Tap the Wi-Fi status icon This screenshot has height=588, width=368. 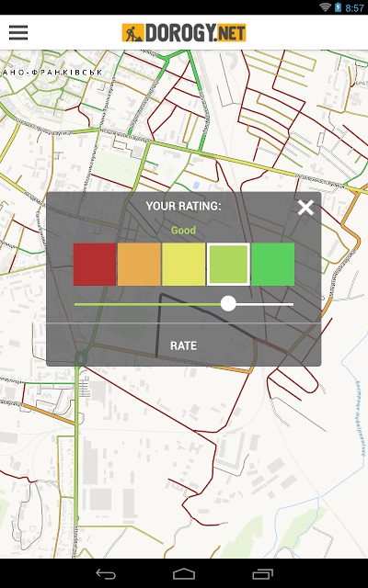point(325,7)
